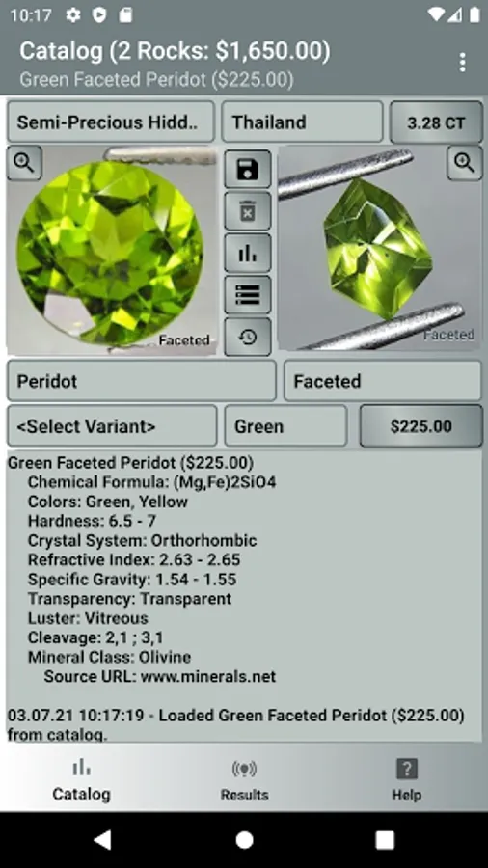The image size is (488, 868).
Task: Open the three-dot overflow menu
Action: tap(463, 63)
